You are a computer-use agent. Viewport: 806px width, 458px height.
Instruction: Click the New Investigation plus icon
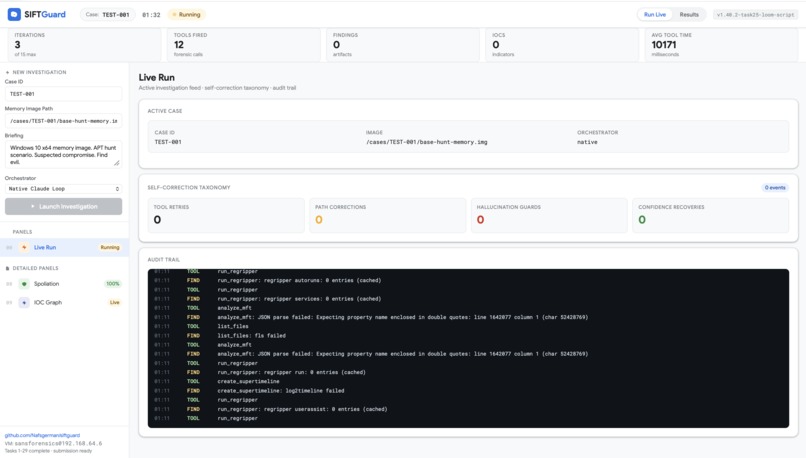point(7,72)
